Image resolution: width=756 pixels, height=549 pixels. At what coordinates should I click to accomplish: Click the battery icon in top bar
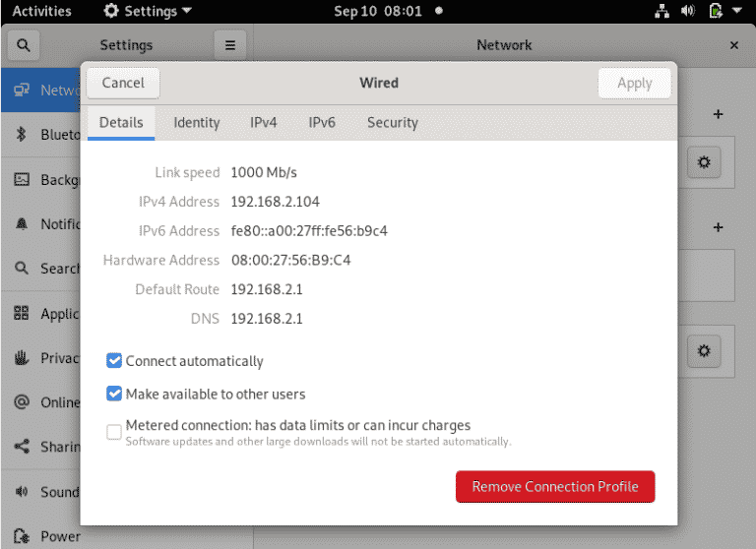pos(716,11)
